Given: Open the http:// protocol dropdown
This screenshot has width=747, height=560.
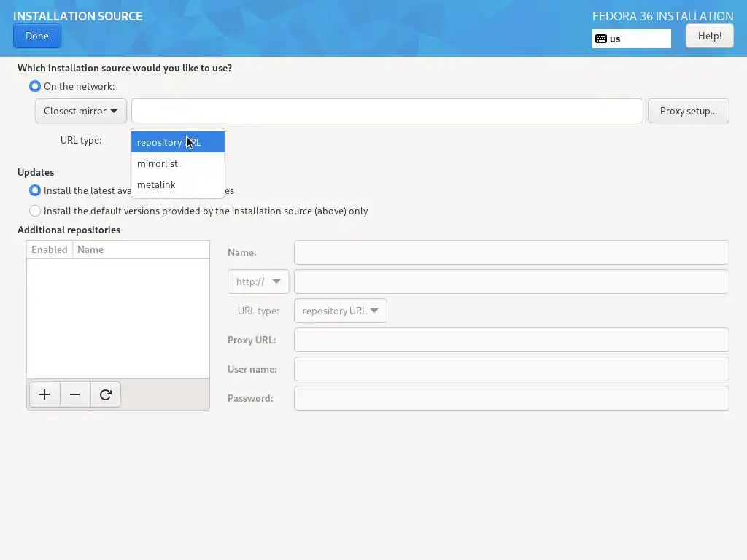Looking at the screenshot, I should pyautogui.click(x=258, y=281).
